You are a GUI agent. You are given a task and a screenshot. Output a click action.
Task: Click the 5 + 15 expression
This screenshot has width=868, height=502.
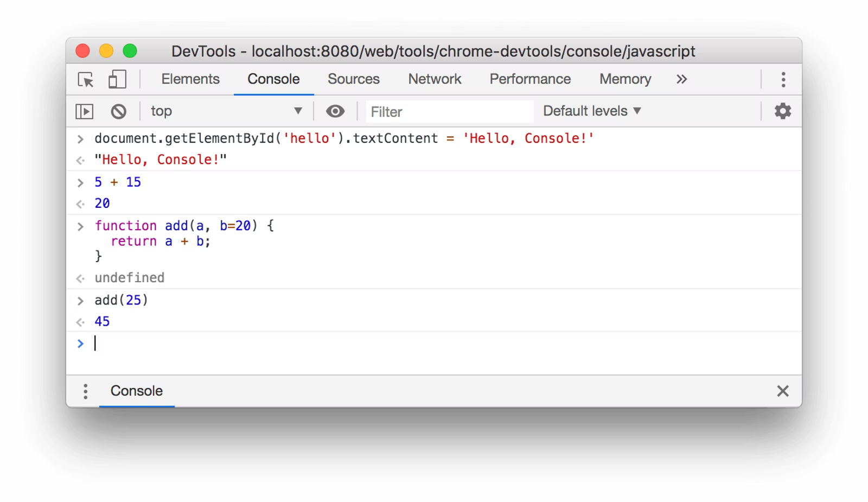(118, 182)
